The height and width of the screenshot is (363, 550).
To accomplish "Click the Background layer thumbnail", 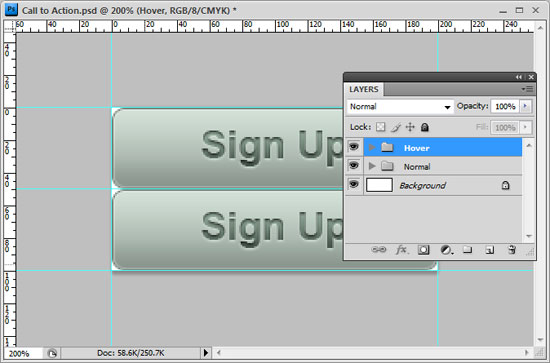I will coord(379,184).
